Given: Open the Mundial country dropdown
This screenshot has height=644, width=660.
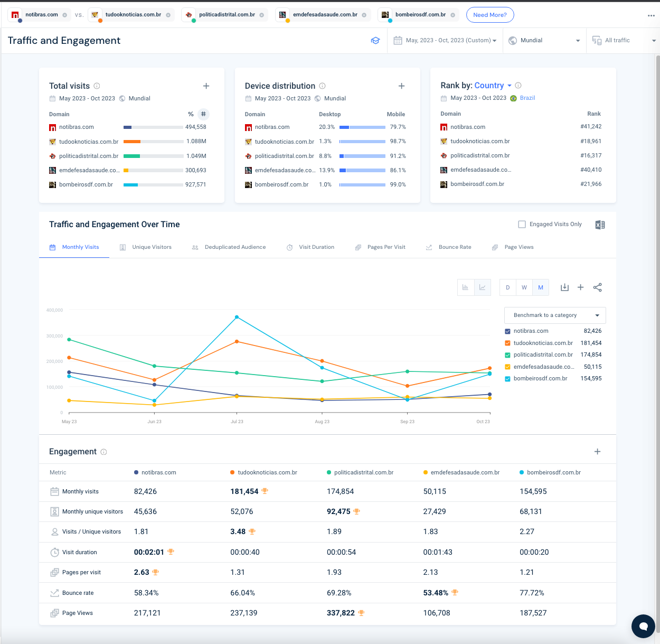Looking at the screenshot, I should tap(544, 41).
